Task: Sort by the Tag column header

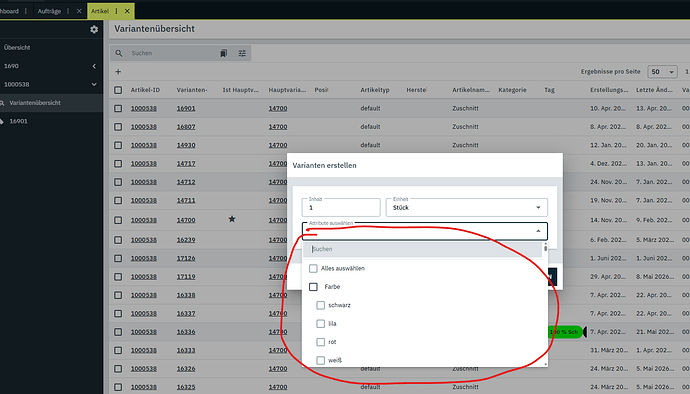Action: coord(549,90)
